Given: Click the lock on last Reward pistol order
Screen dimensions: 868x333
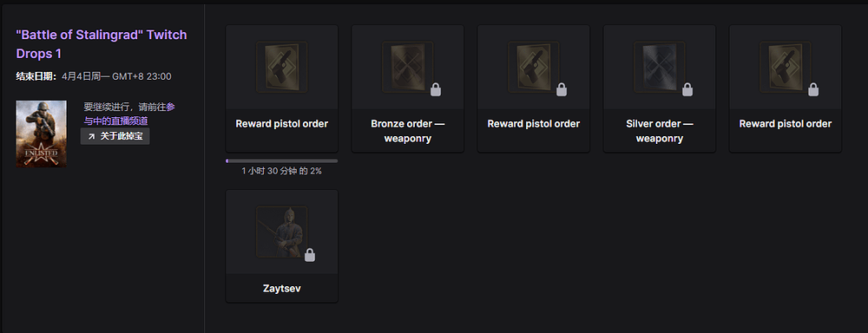Looking at the screenshot, I should [813, 89].
